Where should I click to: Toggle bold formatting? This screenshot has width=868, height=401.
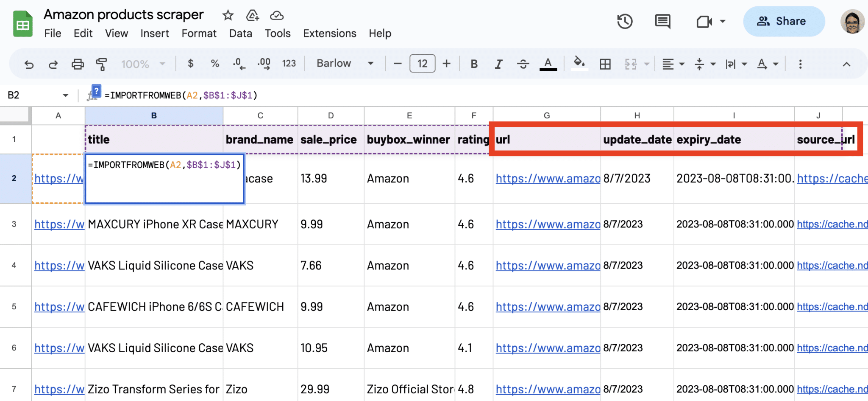coord(473,64)
